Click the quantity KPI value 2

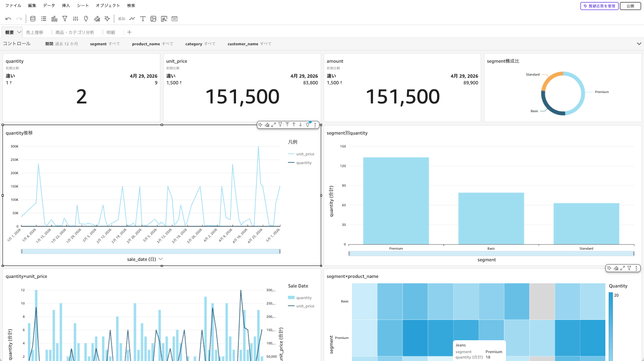pos(81,97)
